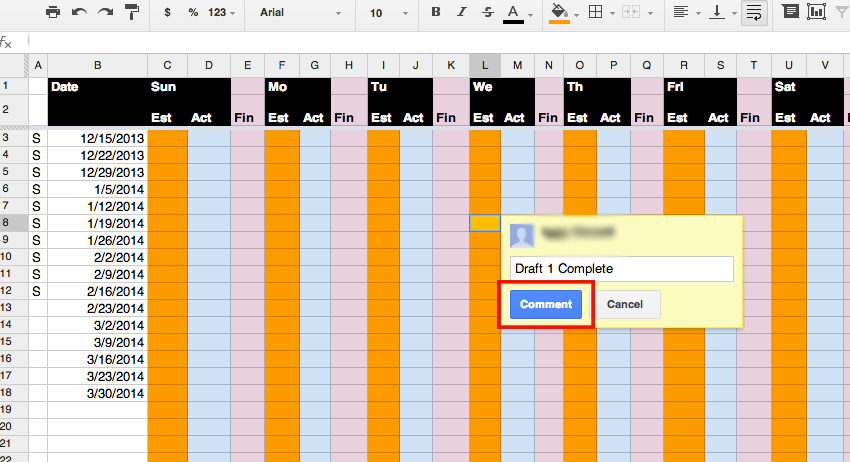Click the text color A icon

513,14
